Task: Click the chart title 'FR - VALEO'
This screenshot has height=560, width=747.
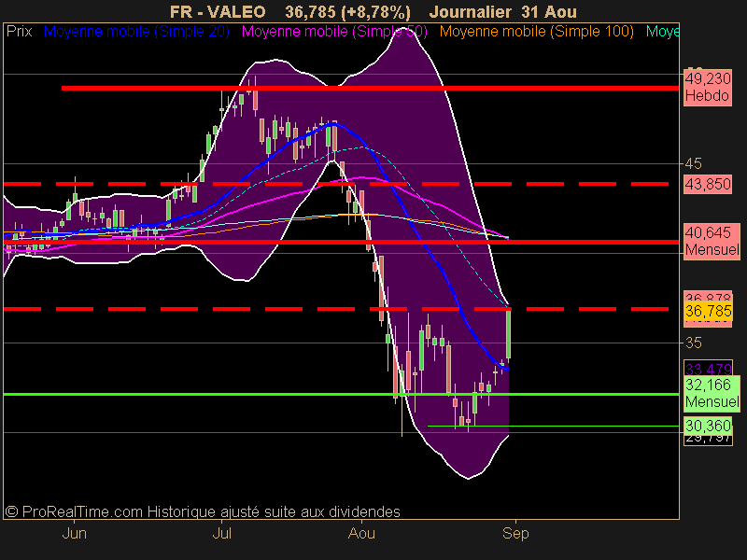Action: (x=218, y=11)
